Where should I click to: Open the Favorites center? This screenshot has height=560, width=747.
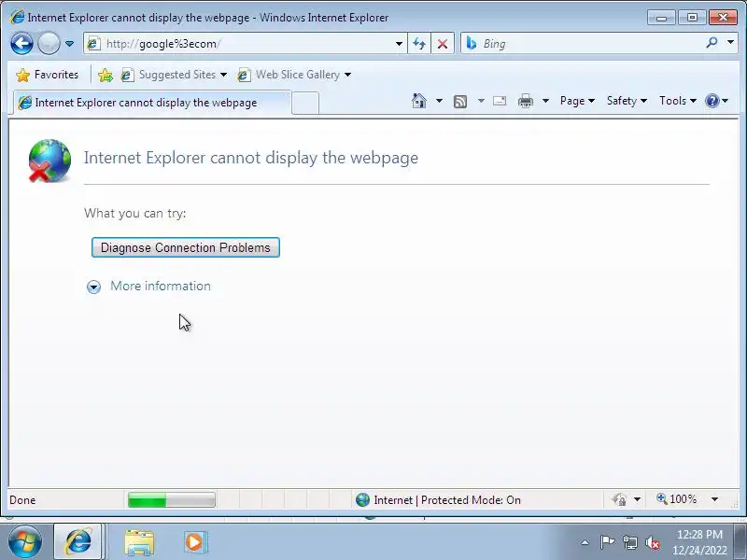pos(48,75)
